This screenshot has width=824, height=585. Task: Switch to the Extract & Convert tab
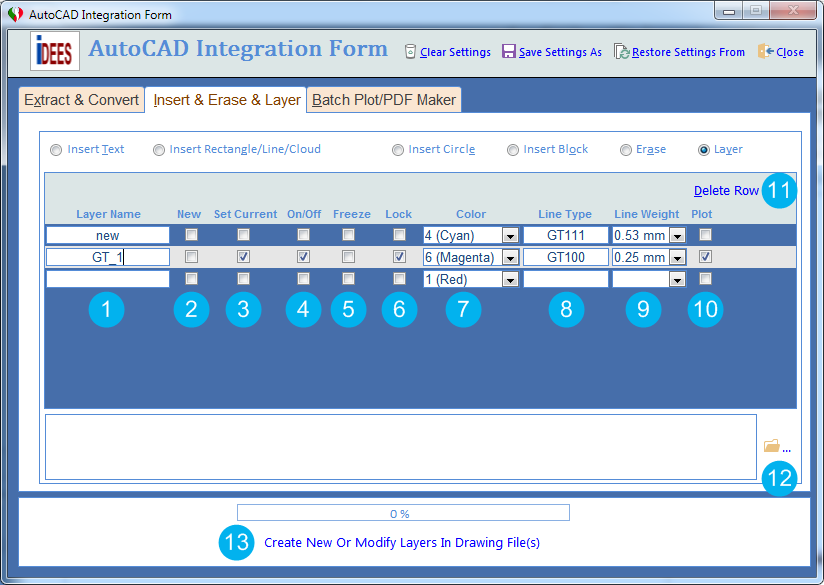click(x=81, y=100)
